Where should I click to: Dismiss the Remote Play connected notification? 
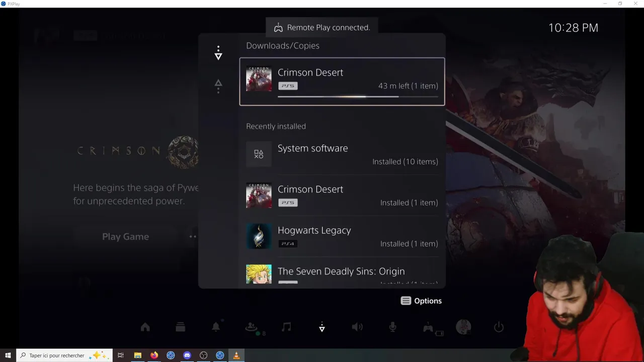[x=322, y=28]
